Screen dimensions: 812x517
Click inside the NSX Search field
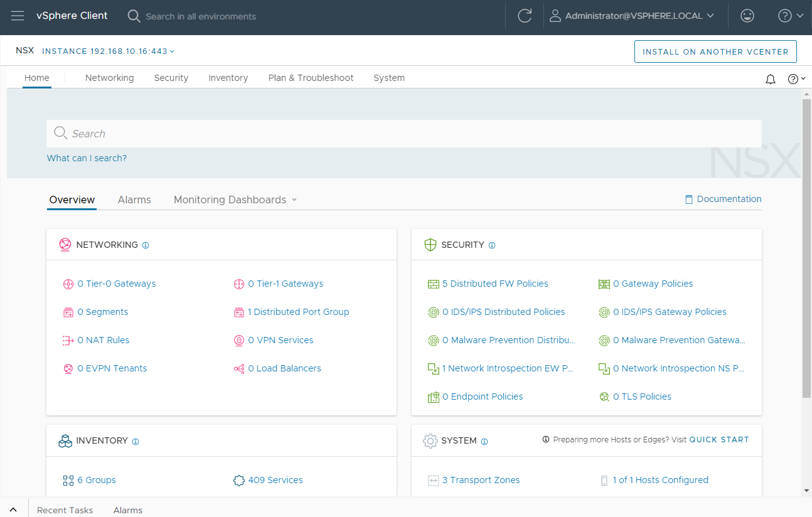click(x=404, y=134)
